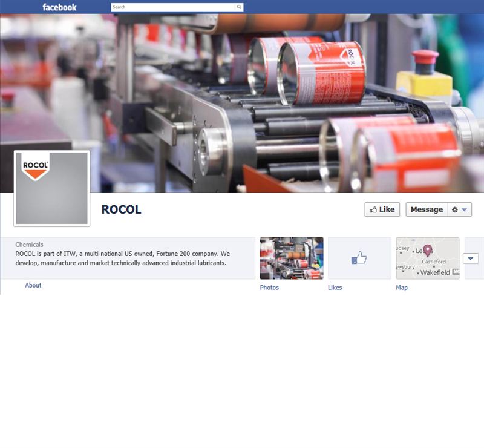This screenshot has height=448, width=484.
Task: Expand more page tabs with arrow
Action: 471,259
